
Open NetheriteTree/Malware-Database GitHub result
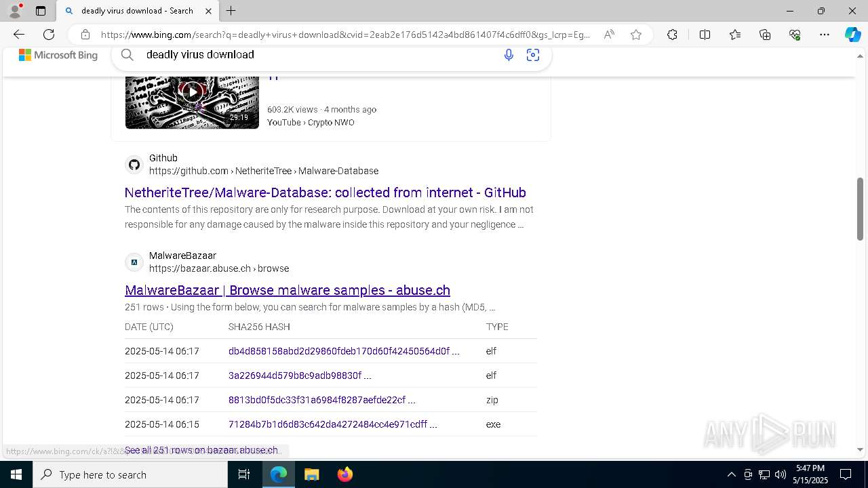point(325,192)
